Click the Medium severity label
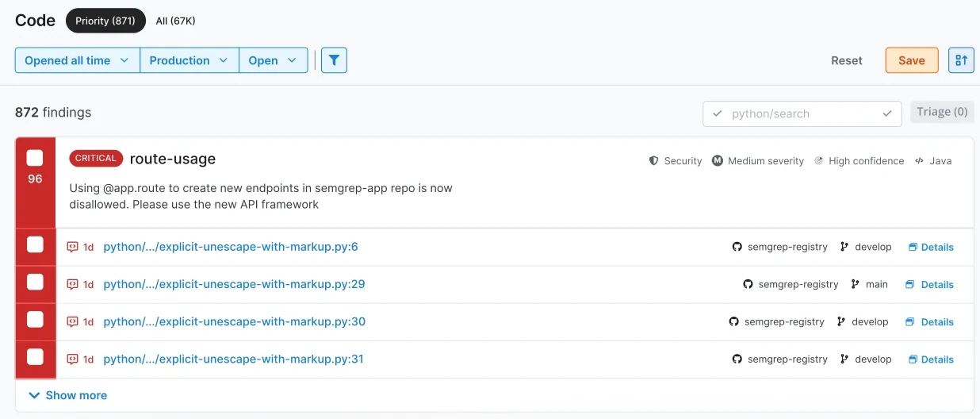 [x=766, y=160]
